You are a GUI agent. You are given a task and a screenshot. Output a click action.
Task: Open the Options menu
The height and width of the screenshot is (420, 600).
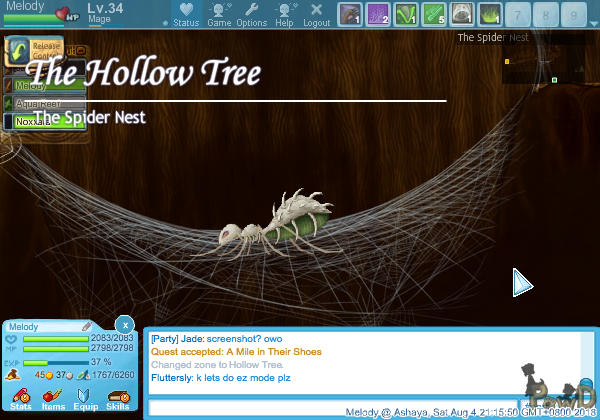click(251, 14)
